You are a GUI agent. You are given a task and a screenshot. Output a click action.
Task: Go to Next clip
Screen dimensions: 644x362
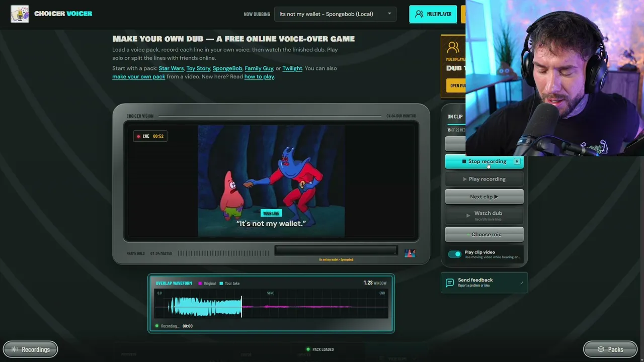point(484,197)
